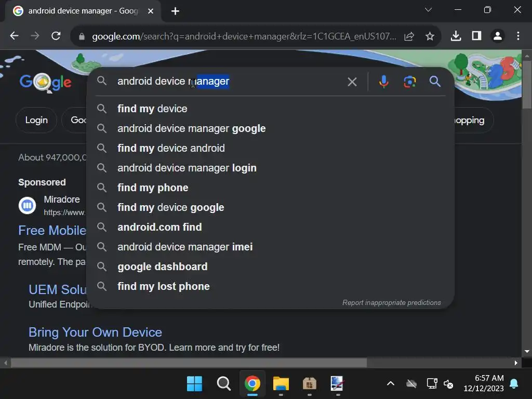
Task: Click the partially hidden Shopping filter chip
Action: click(x=473, y=120)
